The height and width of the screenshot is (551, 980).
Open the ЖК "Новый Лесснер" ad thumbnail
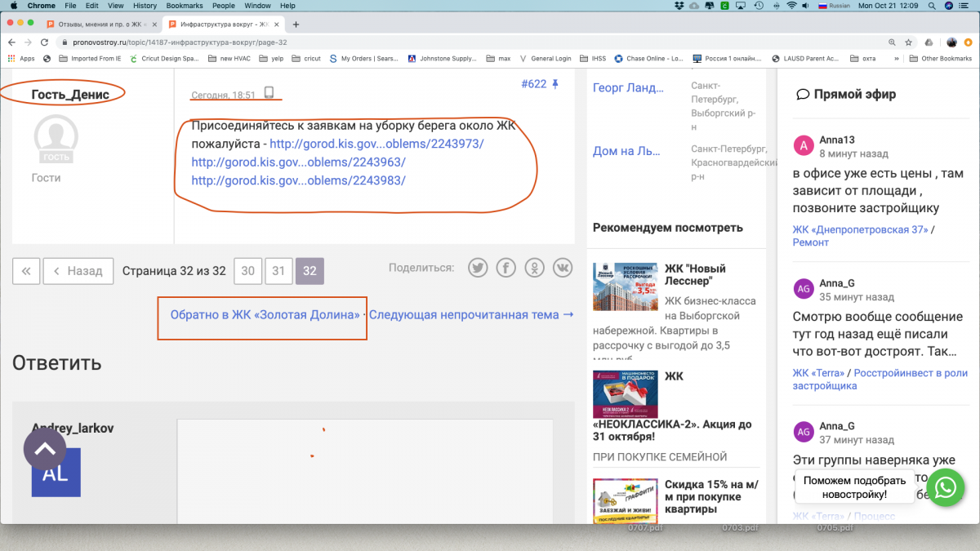(x=626, y=287)
